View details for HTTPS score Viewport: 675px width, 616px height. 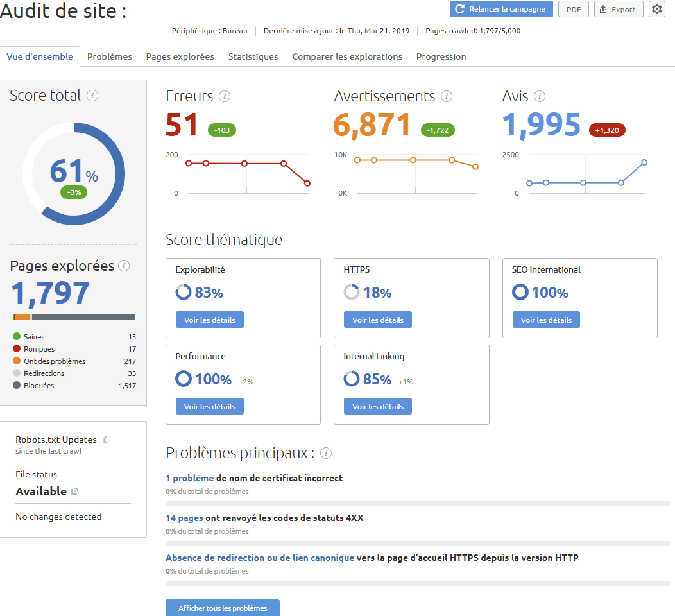click(378, 320)
